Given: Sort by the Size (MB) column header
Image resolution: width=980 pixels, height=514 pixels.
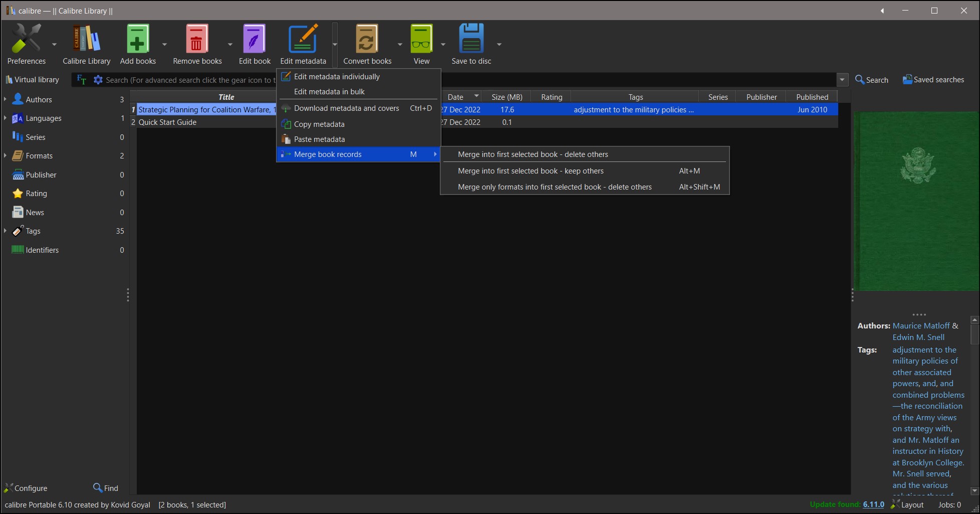Looking at the screenshot, I should [x=507, y=97].
